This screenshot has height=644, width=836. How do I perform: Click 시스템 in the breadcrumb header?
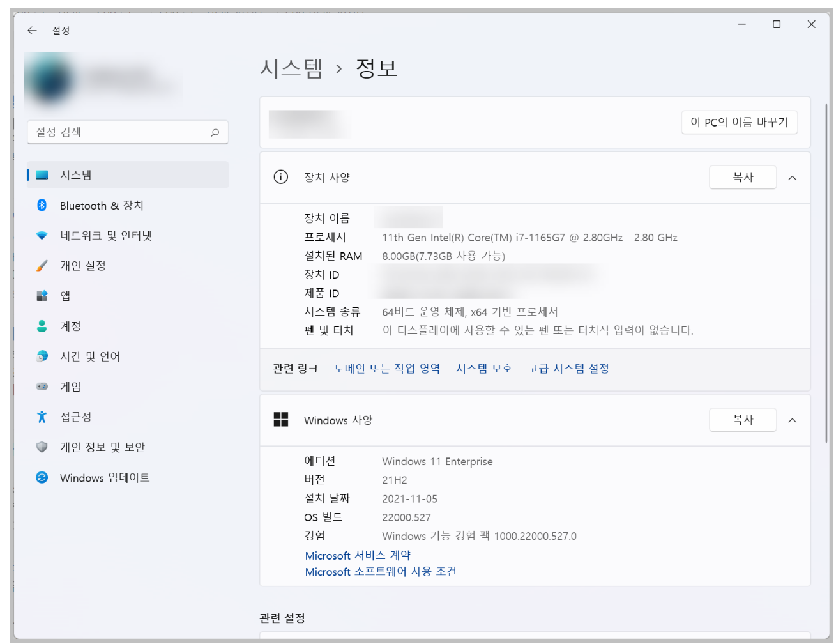pos(291,68)
